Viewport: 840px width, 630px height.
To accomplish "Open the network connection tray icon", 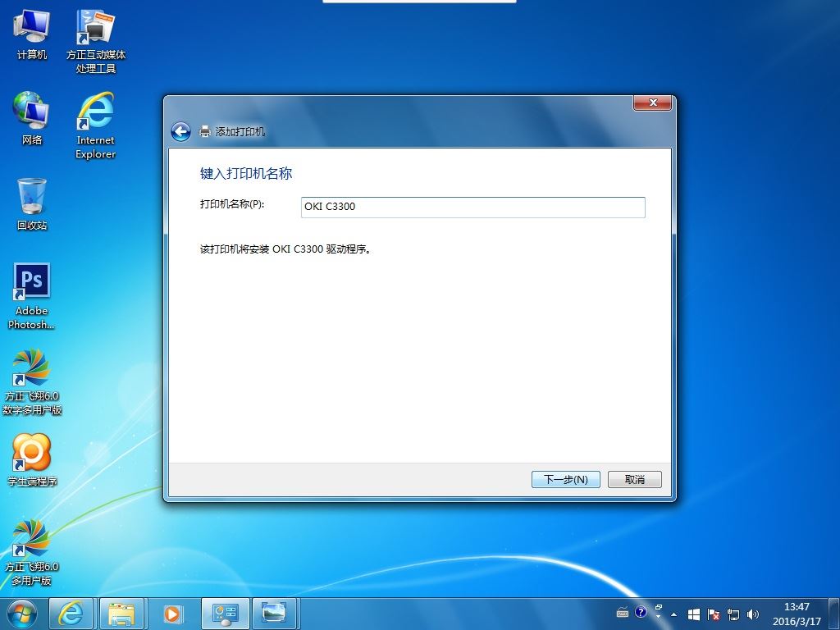I will pyautogui.click(x=733, y=614).
